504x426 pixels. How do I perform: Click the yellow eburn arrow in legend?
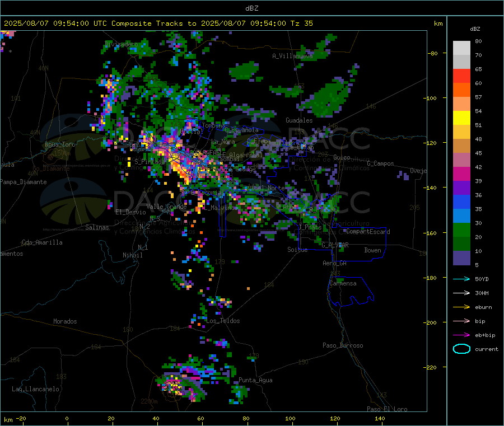tap(461, 307)
